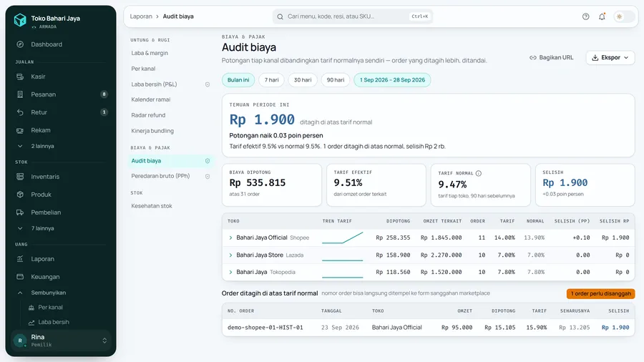Open the Keuangan wallet icon
This screenshot has height=362, width=644.
(20, 277)
